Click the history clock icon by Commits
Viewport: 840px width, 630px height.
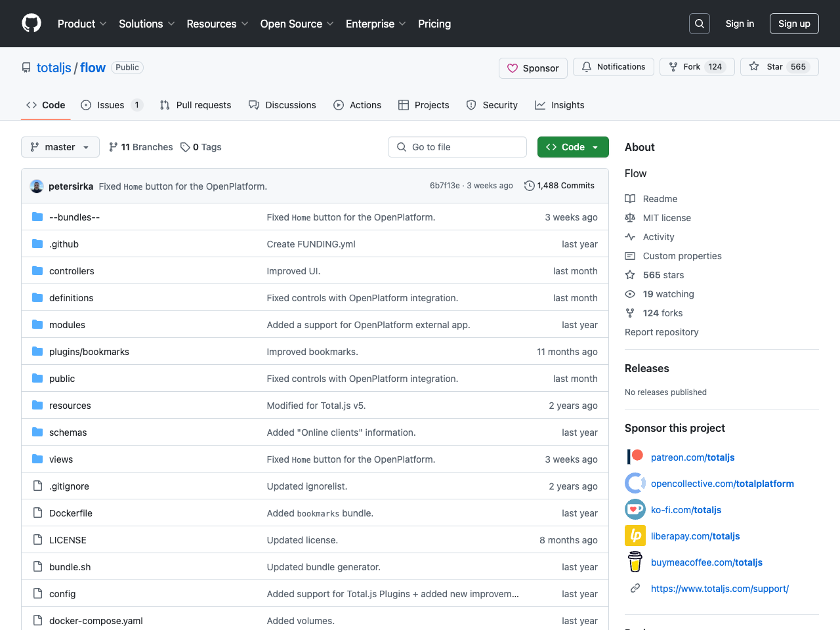coord(530,186)
